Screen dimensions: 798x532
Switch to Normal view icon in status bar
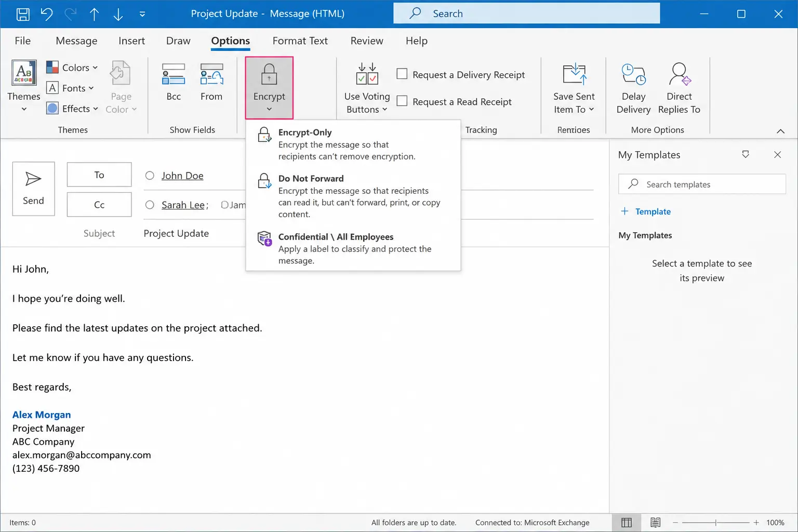pyautogui.click(x=627, y=523)
